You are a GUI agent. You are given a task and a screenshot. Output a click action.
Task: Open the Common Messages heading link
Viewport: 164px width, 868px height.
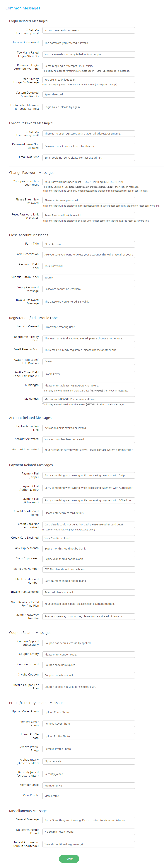pyautogui.click(x=23, y=8)
